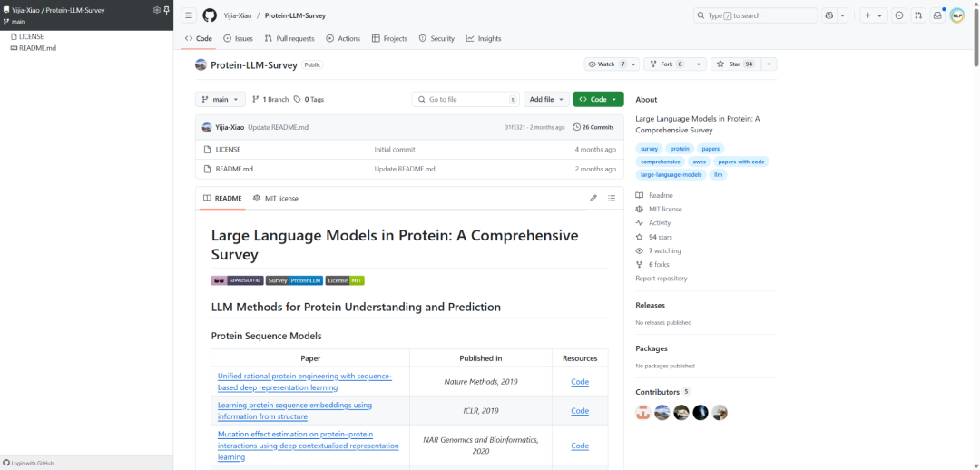The width and height of the screenshot is (980, 470).
Task: Open the Copilot chat icon
Action: click(829, 15)
